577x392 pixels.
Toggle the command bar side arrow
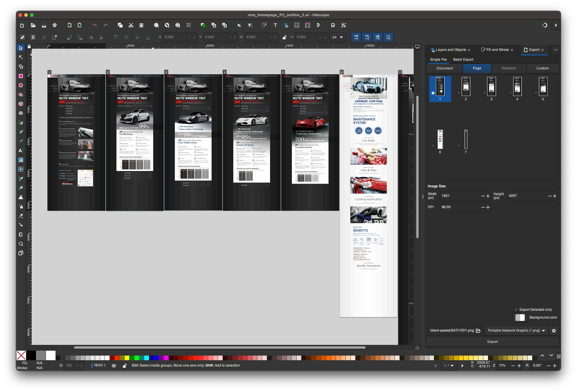(x=556, y=25)
